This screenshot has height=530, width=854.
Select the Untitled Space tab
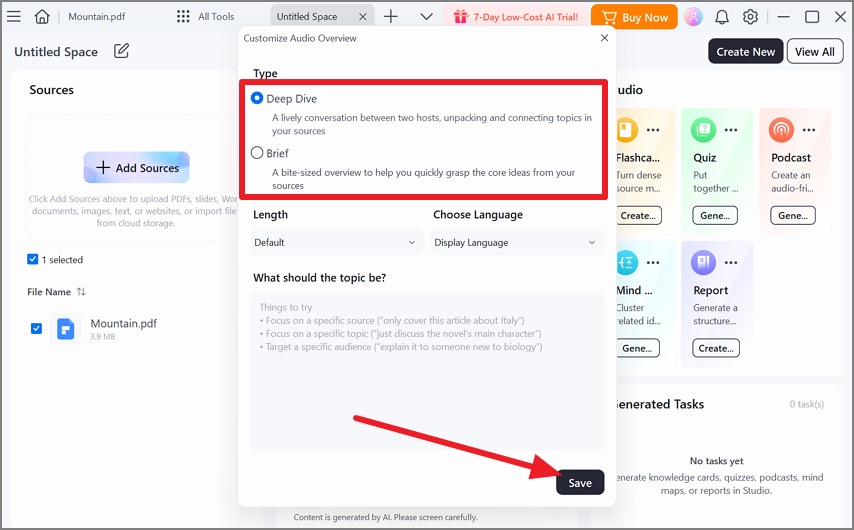coord(322,16)
